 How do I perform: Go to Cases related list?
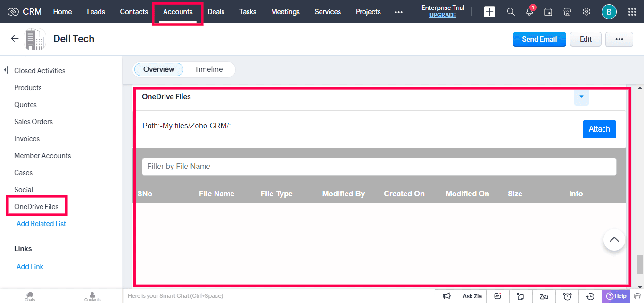pyautogui.click(x=23, y=173)
